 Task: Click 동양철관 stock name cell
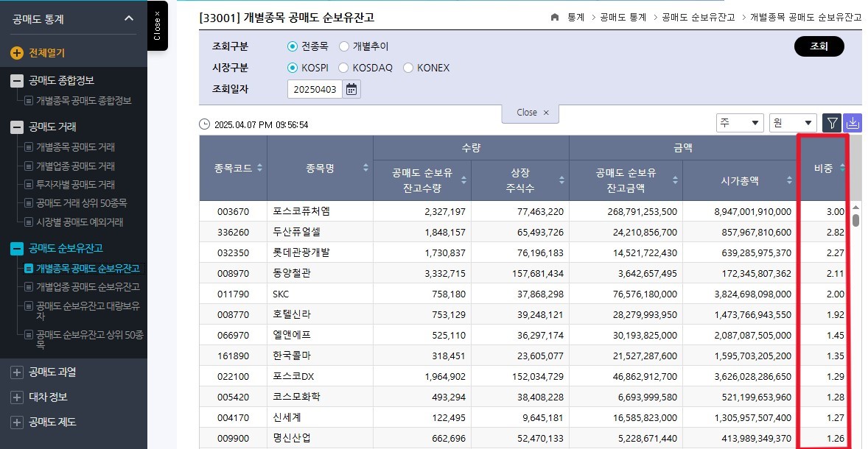click(320, 273)
